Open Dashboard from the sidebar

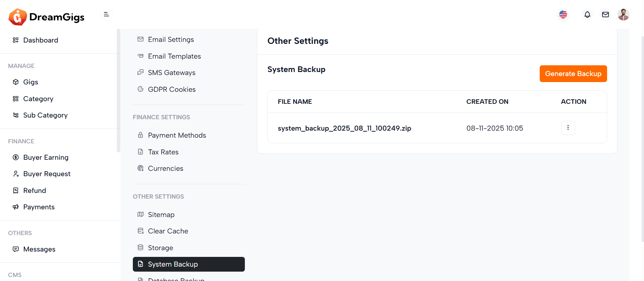pyautogui.click(x=41, y=40)
